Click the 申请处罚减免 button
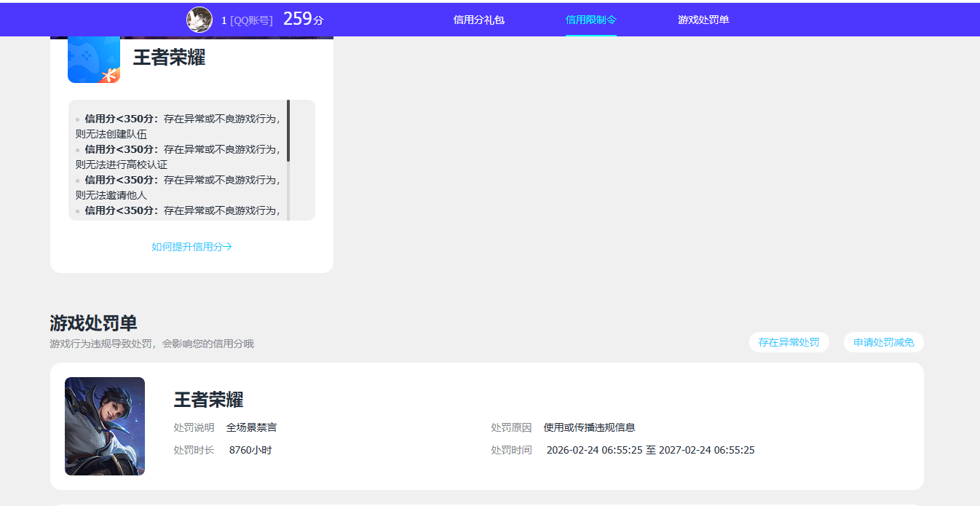 tap(884, 342)
